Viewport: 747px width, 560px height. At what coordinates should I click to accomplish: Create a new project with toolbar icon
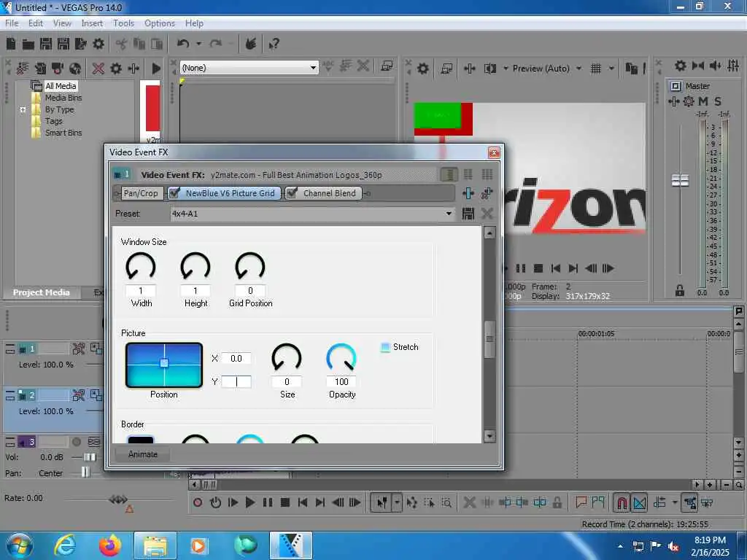tap(10, 44)
